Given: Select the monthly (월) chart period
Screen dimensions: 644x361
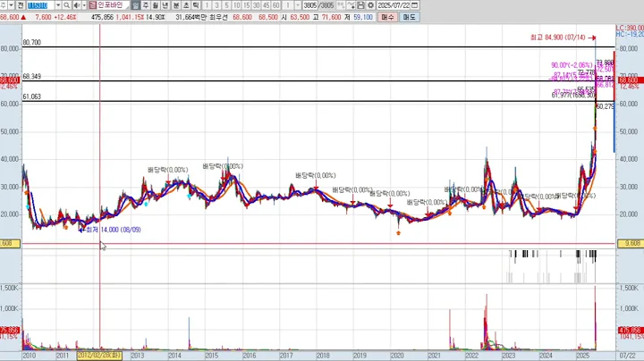Looking at the screenshot, I should [156, 5].
